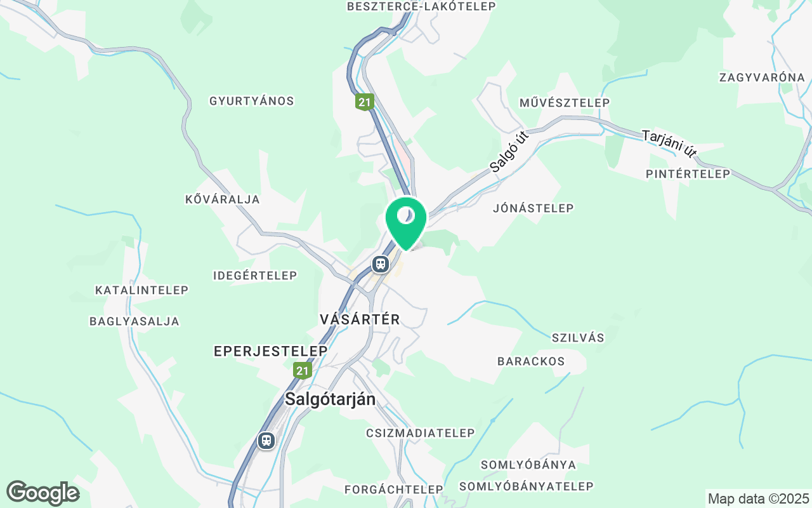812x508 pixels.
Task: Click the upper route 21 shield
Action: click(x=365, y=102)
